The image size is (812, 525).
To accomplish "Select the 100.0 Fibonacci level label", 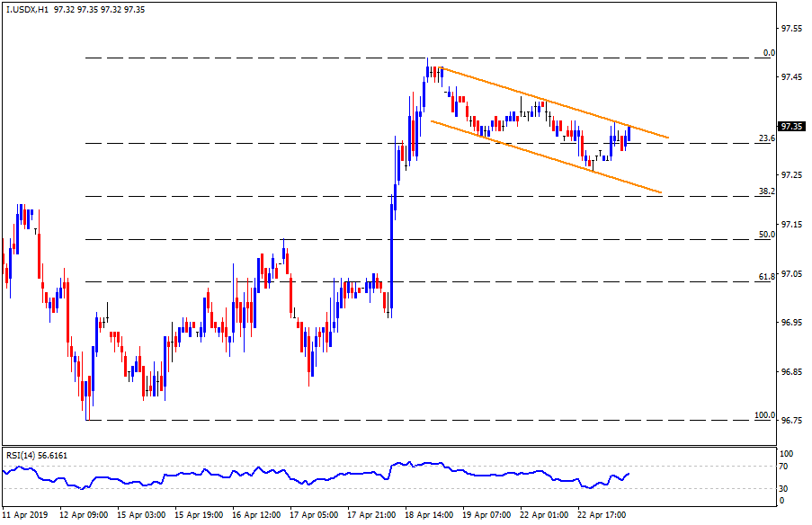I will pyautogui.click(x=764, y=416).
